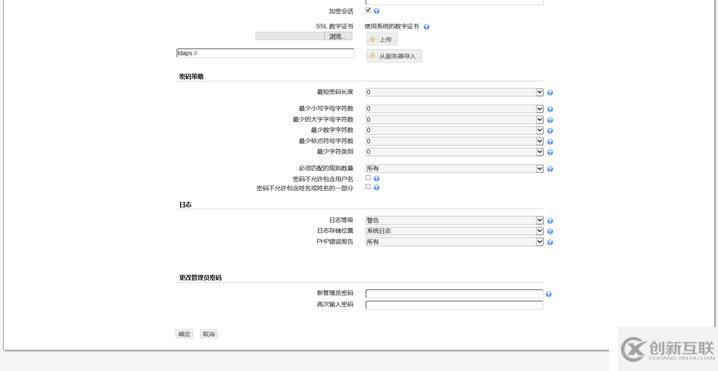Show help for 必须匹配的规则数量
The width and height of the screenshot is (718, 371).
550,169
